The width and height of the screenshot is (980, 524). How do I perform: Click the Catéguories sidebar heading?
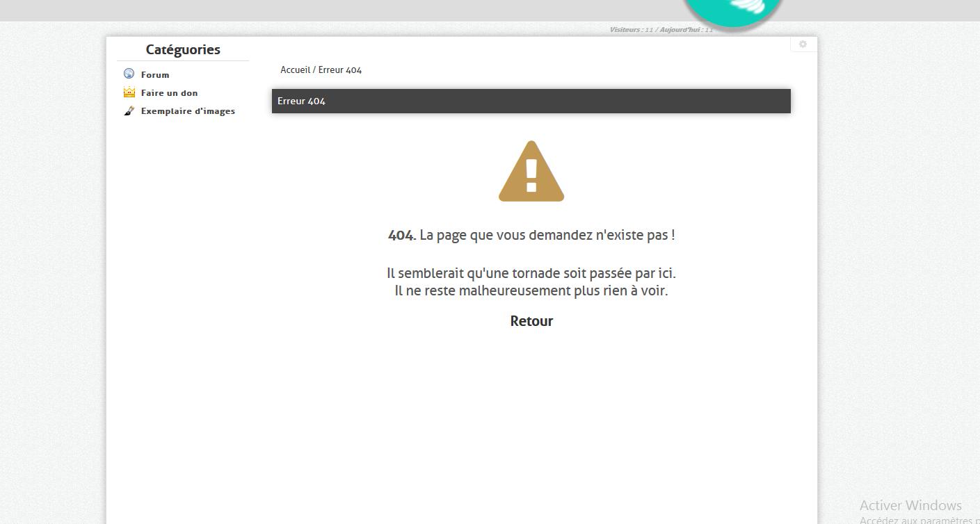pos(183,50)
